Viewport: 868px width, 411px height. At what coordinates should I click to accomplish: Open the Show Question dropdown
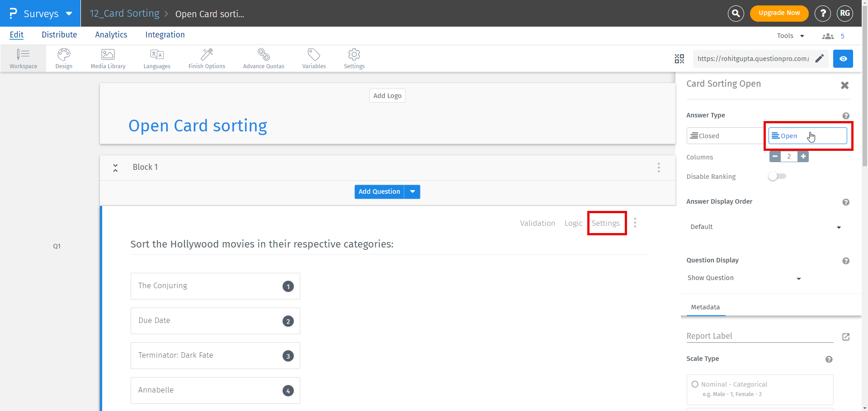(x=744, y=278)
